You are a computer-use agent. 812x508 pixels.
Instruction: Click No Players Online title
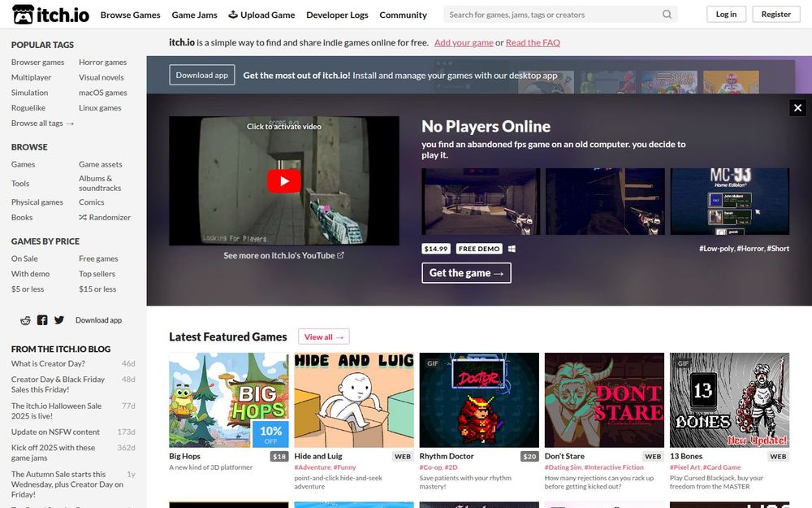pos(486,127)
